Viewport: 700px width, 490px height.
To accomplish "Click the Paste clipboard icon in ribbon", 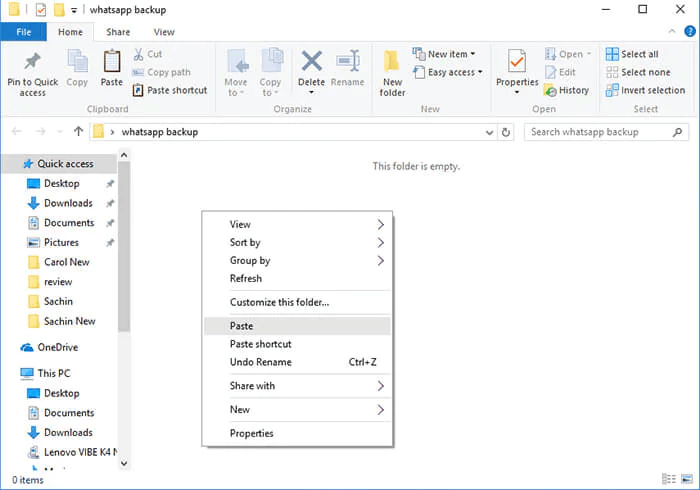I will tap(112, 61).
